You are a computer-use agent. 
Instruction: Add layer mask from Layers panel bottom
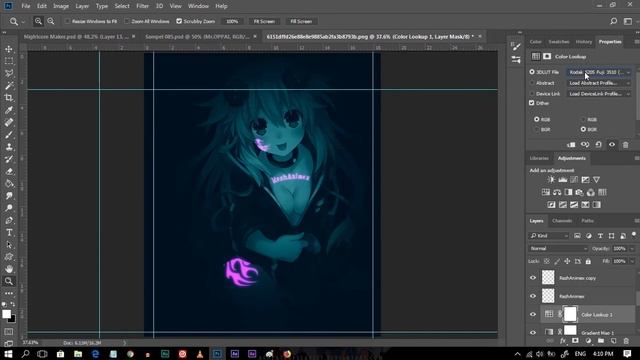(x=575, y=341)
